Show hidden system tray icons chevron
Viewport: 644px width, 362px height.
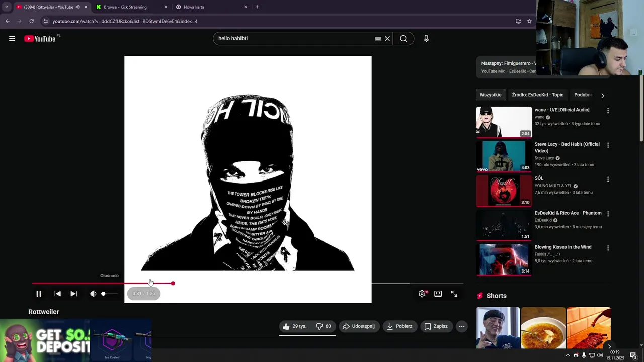(x=568, y=355)
